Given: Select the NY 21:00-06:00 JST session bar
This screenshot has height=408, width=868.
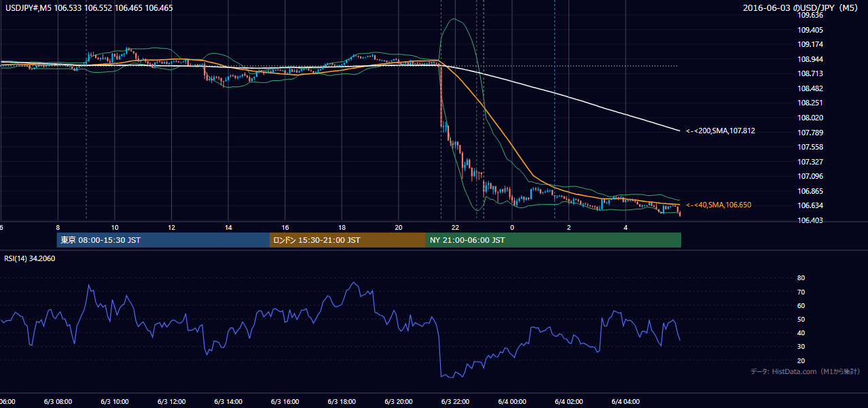Looking at the screenshot, I should pos(554,240).
